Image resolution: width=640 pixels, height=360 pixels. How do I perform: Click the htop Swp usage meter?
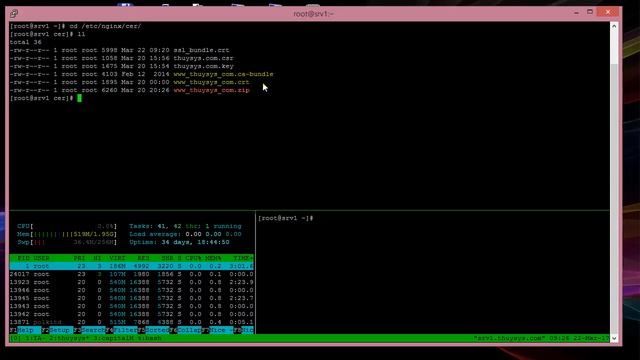coord(67,242)
